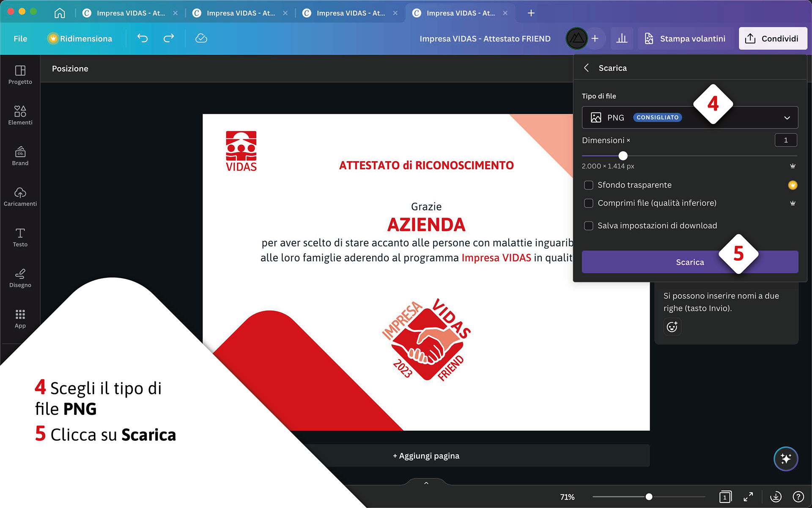The width and height of the screenshot is (812, 508).
Task: Open the Elementi sidebar panel
Action: [x=20, y=116]
